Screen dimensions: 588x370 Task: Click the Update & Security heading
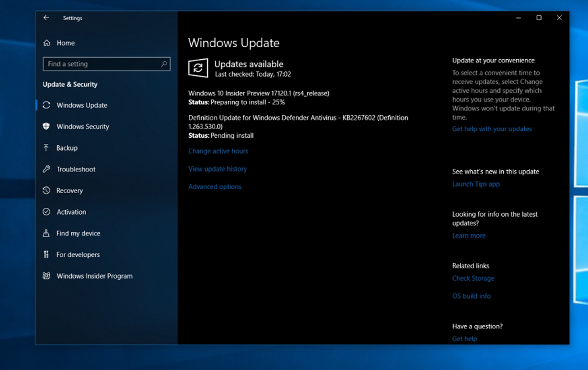click(x=70, y=84)
